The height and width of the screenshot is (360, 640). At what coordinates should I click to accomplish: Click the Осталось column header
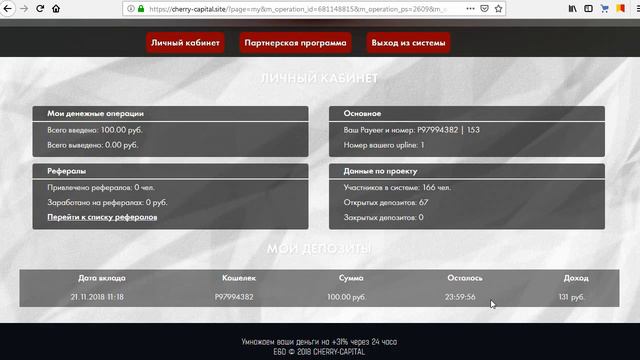click(465, 278)
